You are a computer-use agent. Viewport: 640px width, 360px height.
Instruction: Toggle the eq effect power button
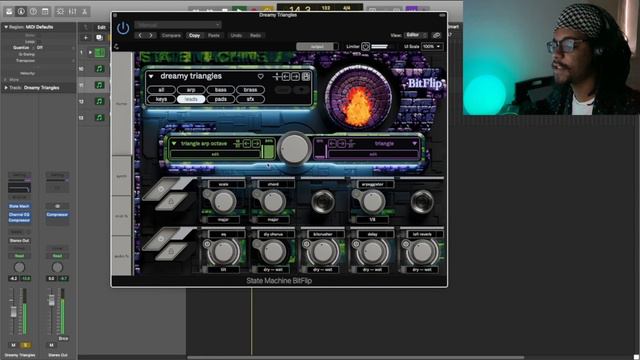207,244
